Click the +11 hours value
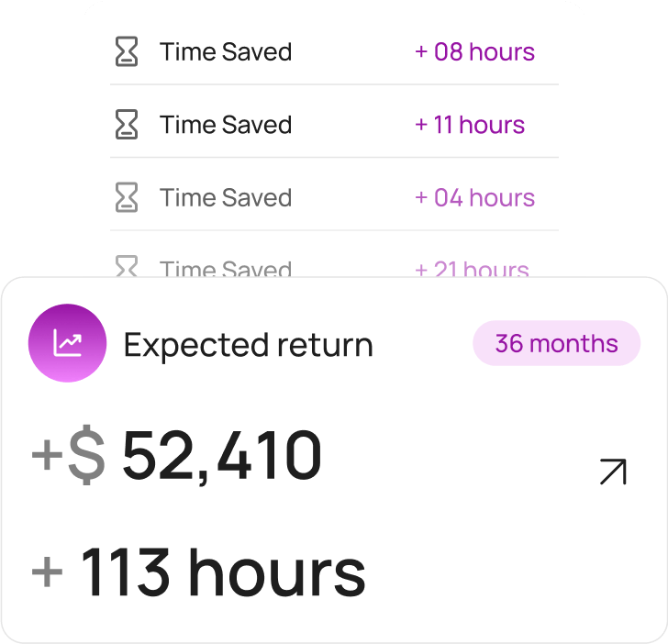The width and height of the screenshot is (668, 644). point(470,125)
